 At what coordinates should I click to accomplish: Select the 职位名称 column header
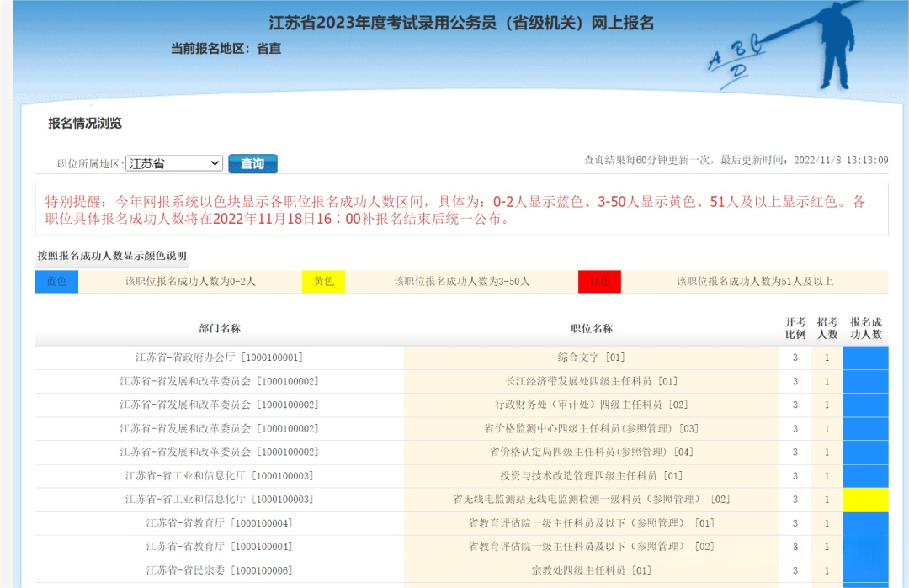click(592, 328)
